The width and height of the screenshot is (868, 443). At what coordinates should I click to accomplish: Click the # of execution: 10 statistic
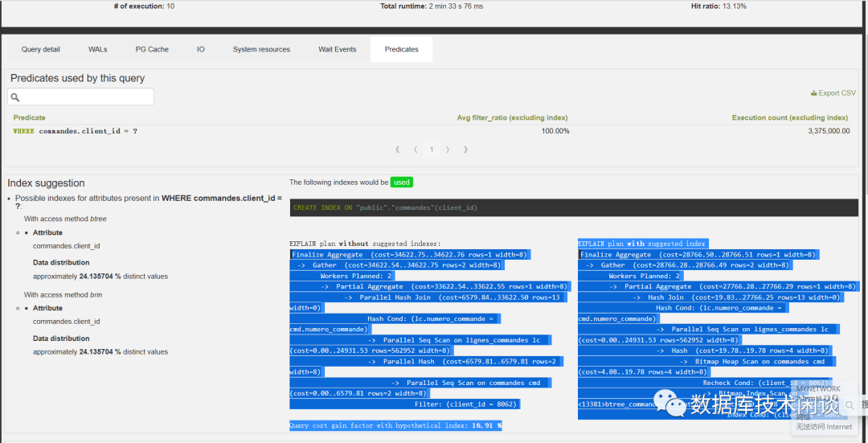click(x=144, y=6)
